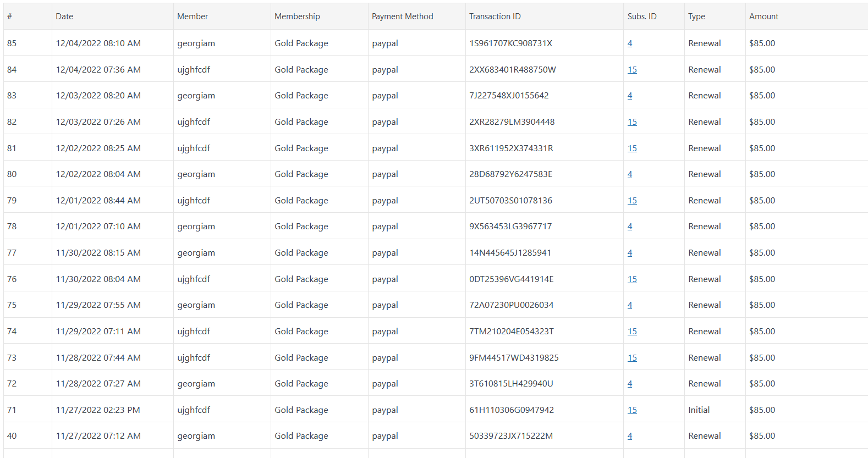Click member ujghfcdf in row 84
The height and width of the screenshot is (458, 868).
pos(194,70)
